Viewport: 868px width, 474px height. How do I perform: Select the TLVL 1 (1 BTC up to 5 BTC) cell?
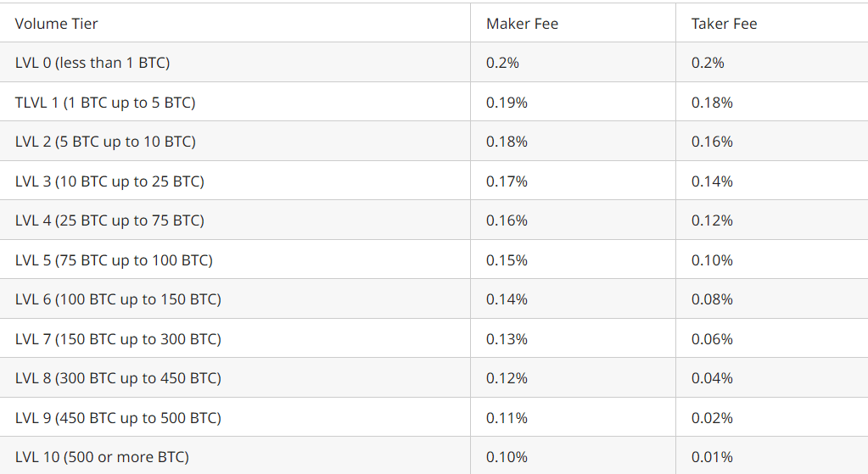tap(105, 103)
